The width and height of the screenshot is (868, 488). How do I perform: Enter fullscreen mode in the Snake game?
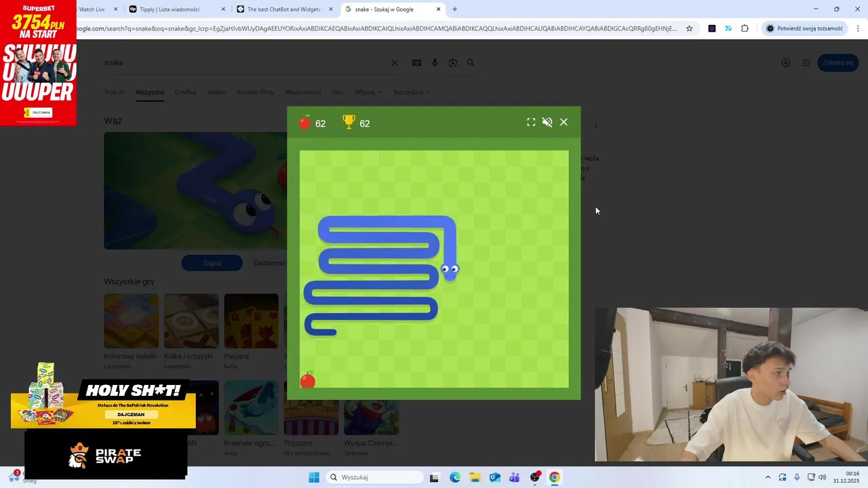[x=531, y=122]
